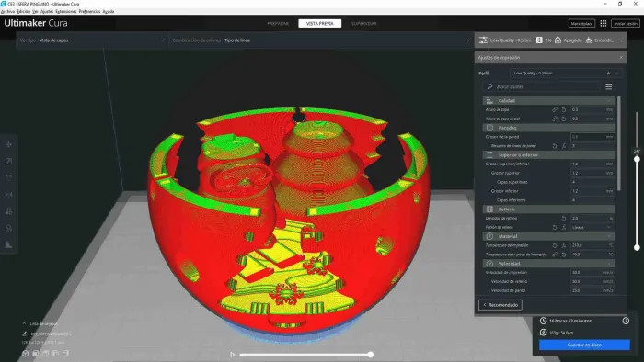
Task: Click the Recomendado button
Action: (500, 305)
